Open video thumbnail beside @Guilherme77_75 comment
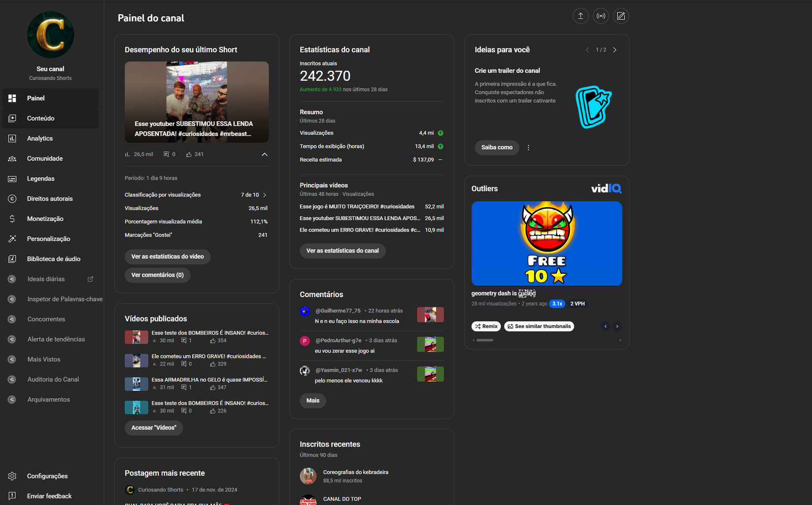Image resolution: width=812 pixels, height=505 pixels. (430, 315)
